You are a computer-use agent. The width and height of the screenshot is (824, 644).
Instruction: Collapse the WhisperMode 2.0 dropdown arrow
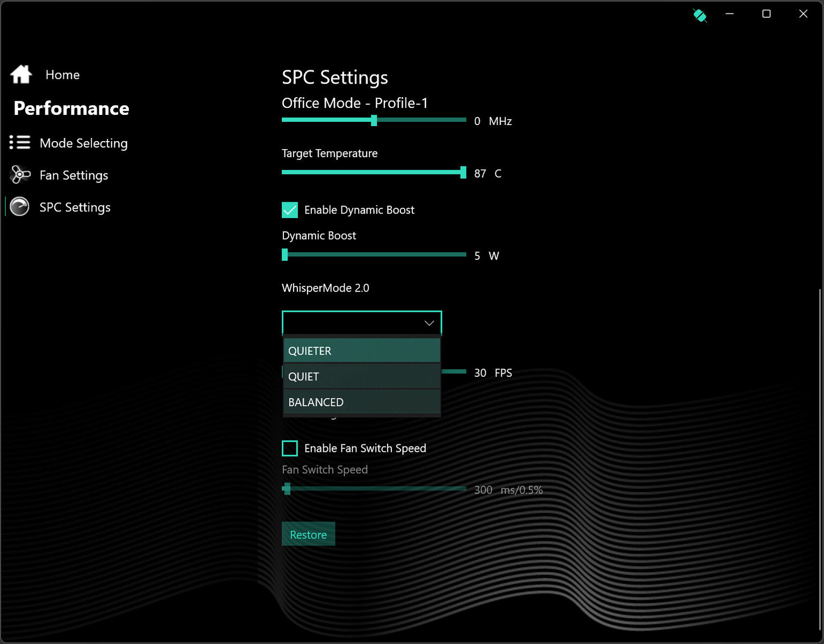click(429, 323)
